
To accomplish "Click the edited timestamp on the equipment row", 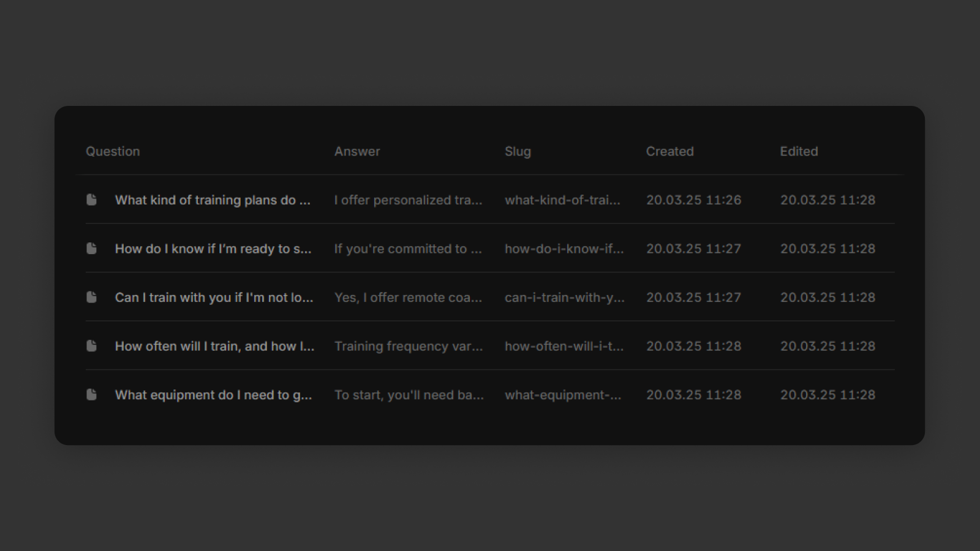I will click(x=827, y=394).
